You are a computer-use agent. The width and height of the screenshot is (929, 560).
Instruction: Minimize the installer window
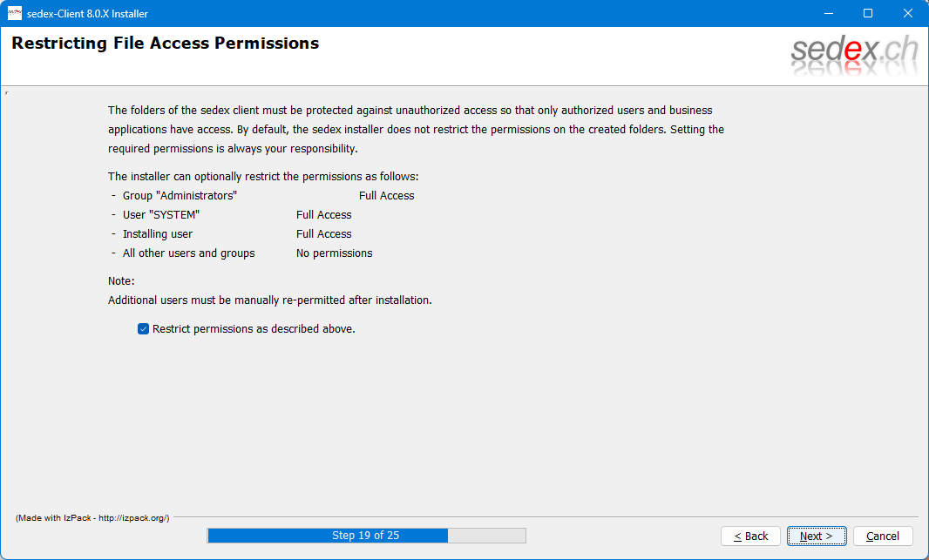[827, 13]
